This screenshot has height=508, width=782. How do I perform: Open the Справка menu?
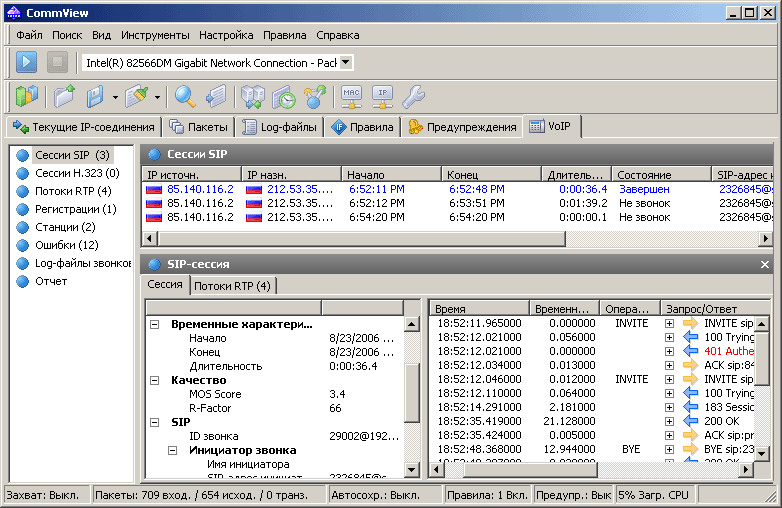pyautogui.click(x=338, y=35)
